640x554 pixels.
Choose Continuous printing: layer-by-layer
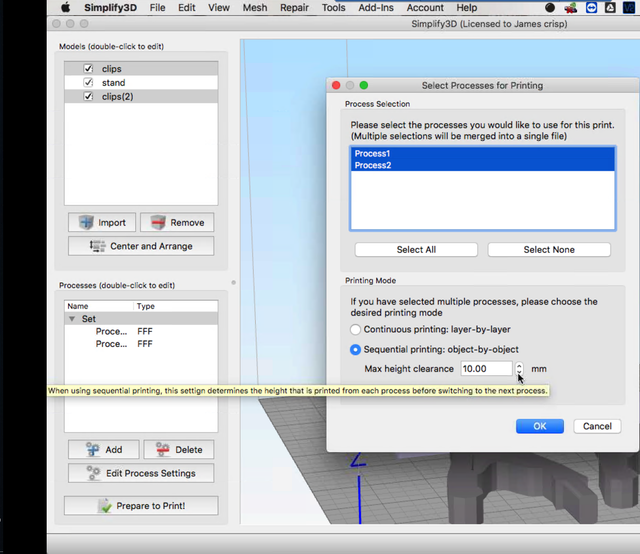pos(356,329)
